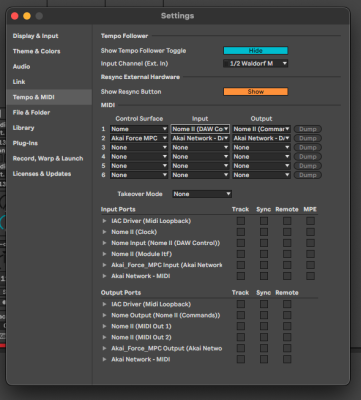The height and width of the screenshot is (400, 361).
Task: Enable Sync for Nome II (MIDI Out 1)
Action: (264, 326)
